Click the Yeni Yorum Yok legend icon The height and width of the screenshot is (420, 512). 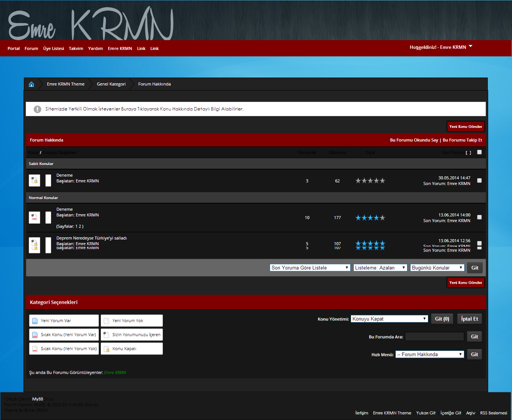pyautogui.click(x=106, y=321)
